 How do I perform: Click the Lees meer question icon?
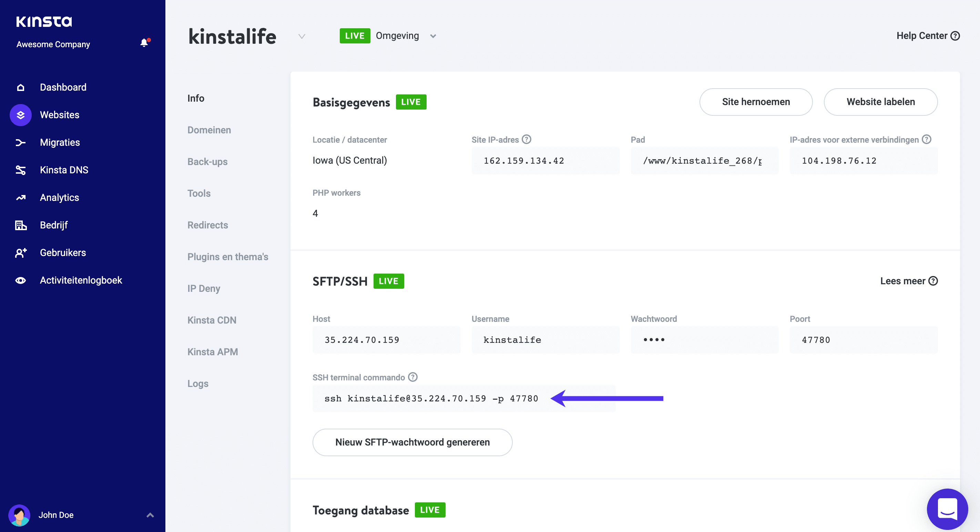coord(933,281)
